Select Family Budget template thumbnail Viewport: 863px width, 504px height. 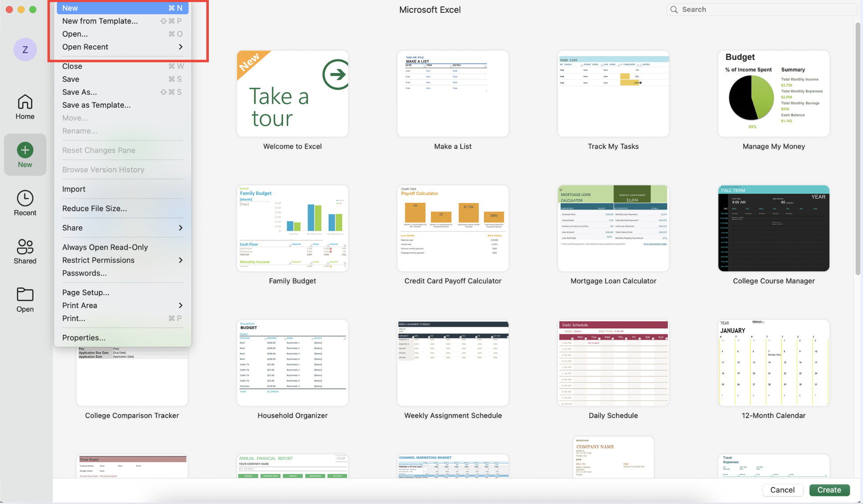tap(293, 228)
